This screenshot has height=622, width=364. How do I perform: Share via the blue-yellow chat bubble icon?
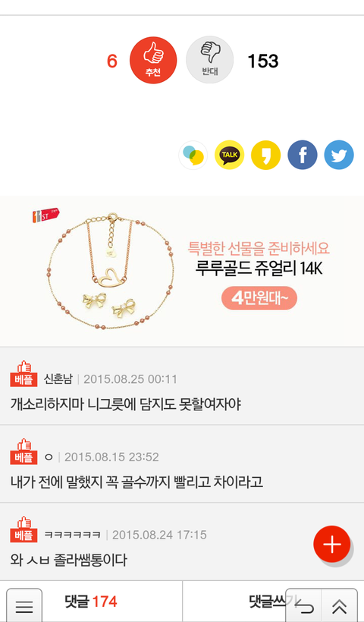pyautogui.click(x=193, y=155)
